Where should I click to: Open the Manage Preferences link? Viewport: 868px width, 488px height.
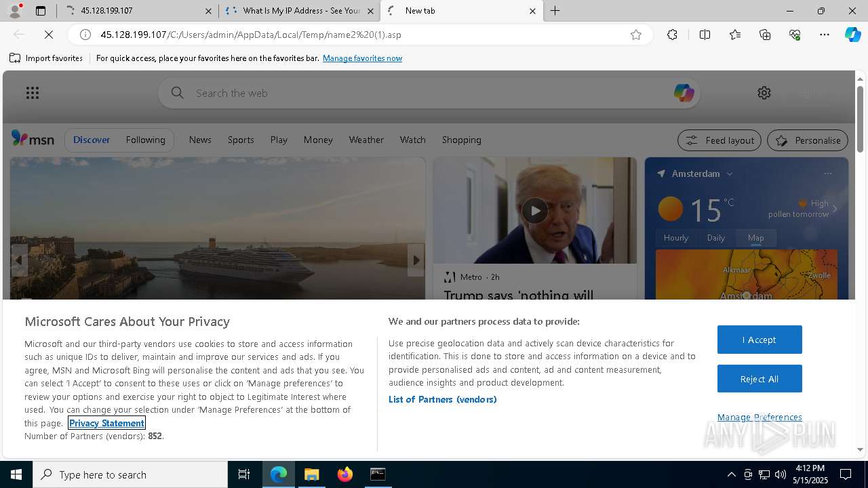(x=759, y=417)
